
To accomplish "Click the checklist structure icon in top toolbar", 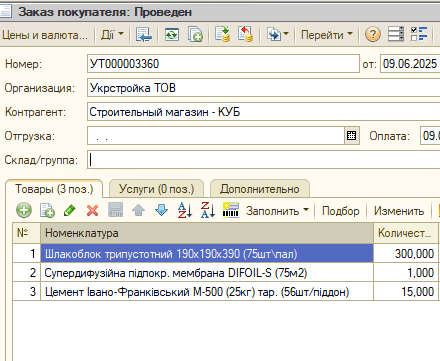I will coord(419,34).
